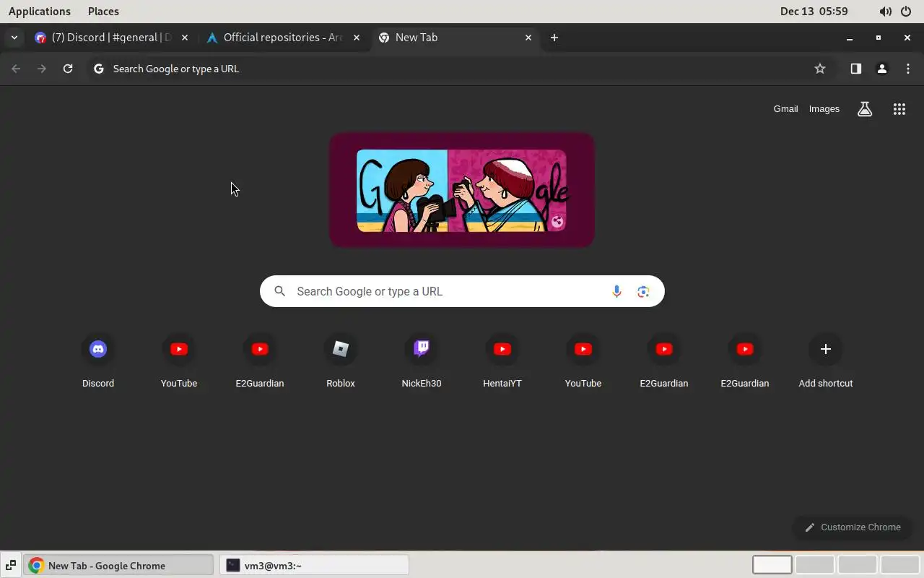Open the Gmail link
This screenshot has height=578, width=924.
pyautogui.click(x=785, y=109)
